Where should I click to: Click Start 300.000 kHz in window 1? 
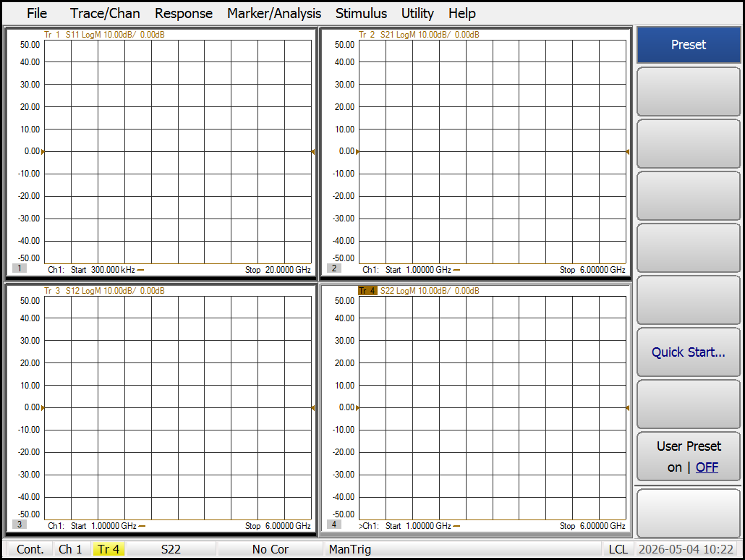(103, 270)
